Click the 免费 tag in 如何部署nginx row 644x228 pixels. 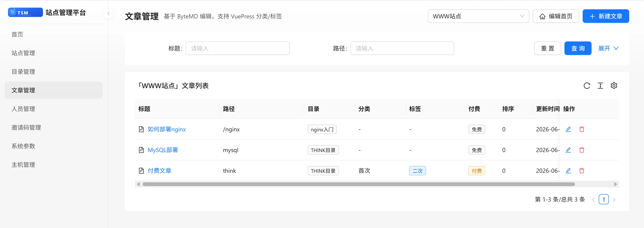coord(476,129)
